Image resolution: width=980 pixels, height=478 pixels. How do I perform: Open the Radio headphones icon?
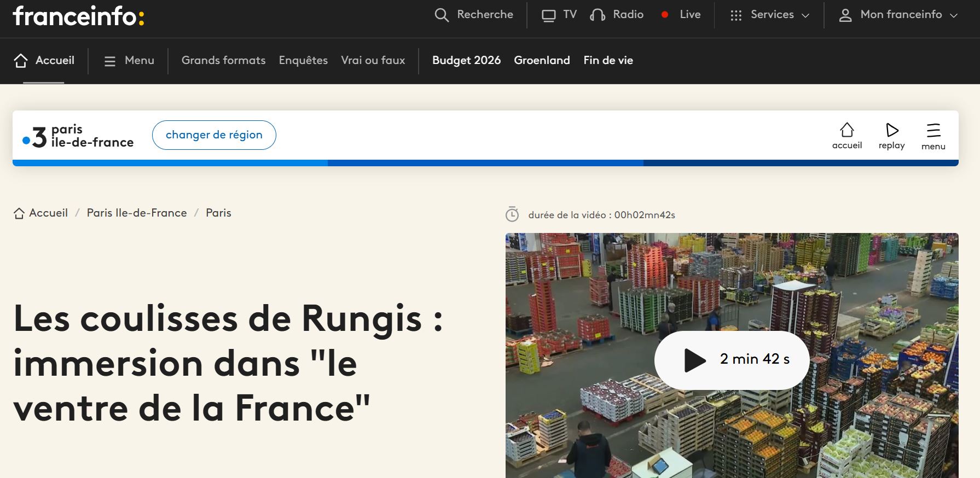[598, 15]
